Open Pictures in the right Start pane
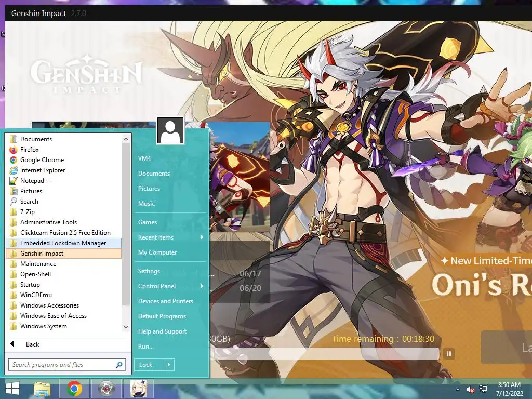Viewport: 532px width, 399px height. tap(149, 188)
